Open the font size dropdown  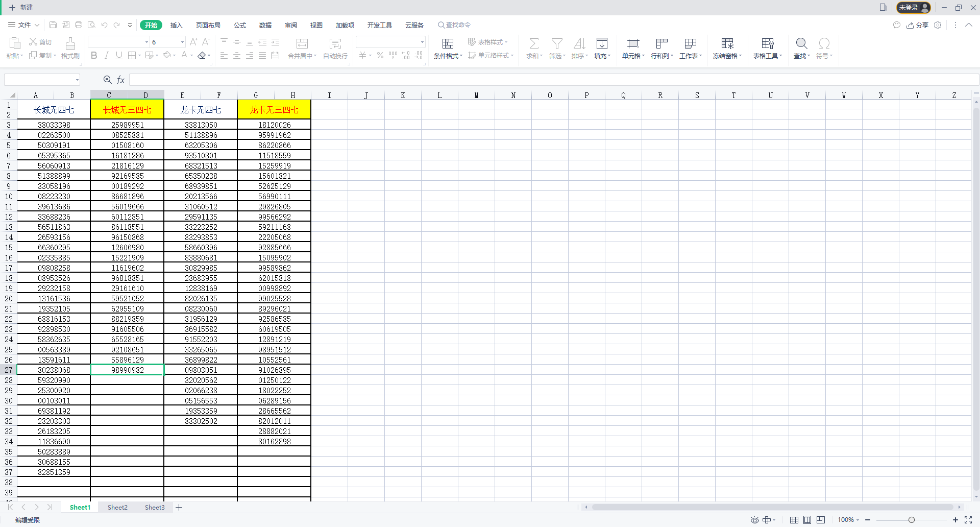[x=182, y=42]
